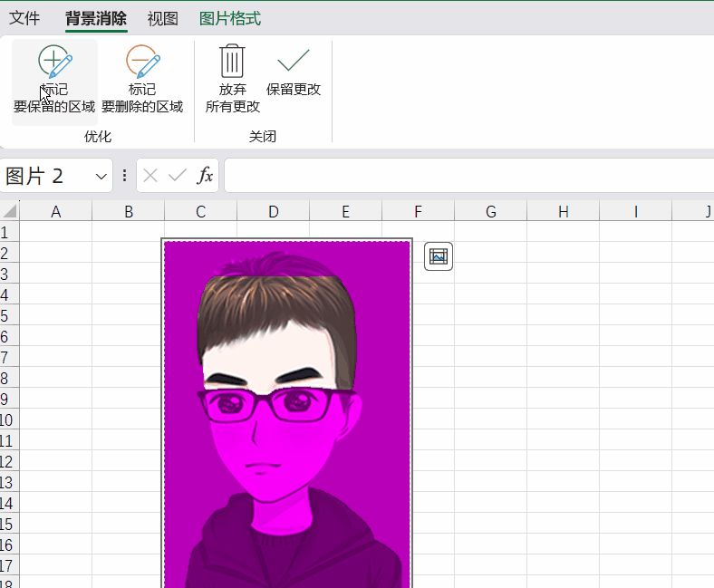Click the Keep Changes checkmark icon
The width and height of the screenshot is (714, 588).
294,62
